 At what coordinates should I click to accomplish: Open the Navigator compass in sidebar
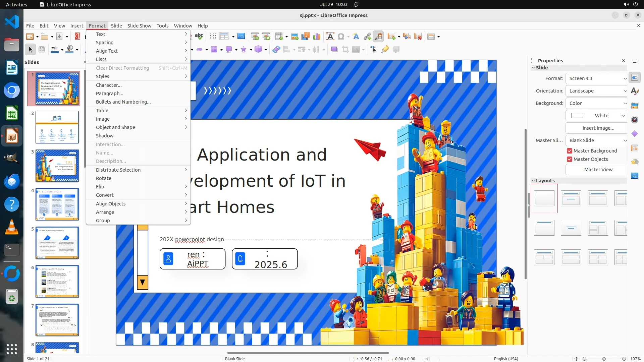point(634,120)
